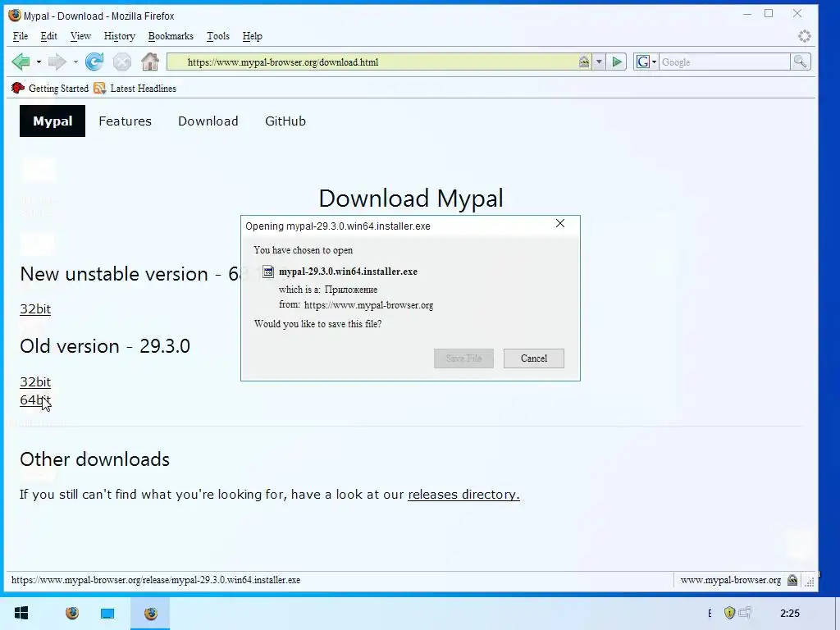Reload the page with the refresh icon
The image size is (840, 630).
94,62
